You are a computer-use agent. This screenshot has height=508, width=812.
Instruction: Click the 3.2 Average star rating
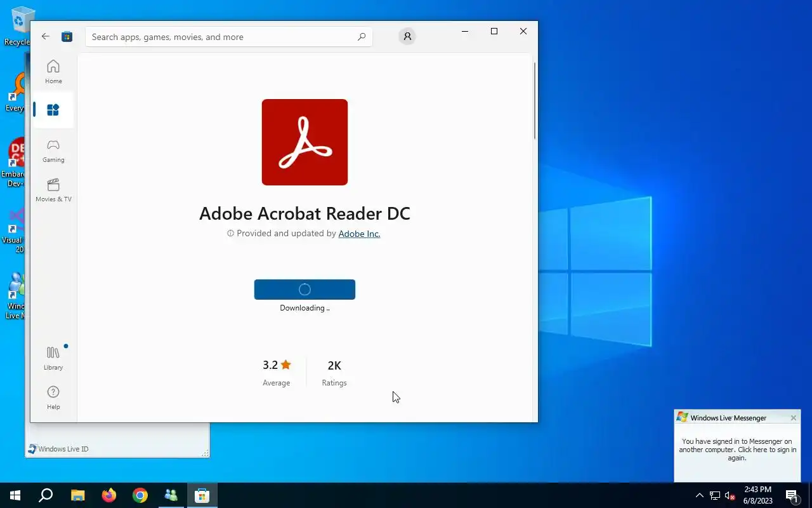[x=277, y=372]
